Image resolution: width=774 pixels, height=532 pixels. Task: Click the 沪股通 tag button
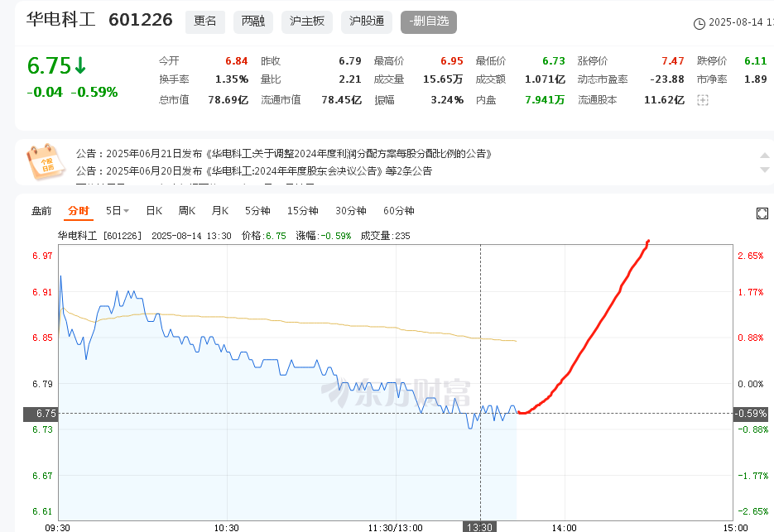pos(366,22)
